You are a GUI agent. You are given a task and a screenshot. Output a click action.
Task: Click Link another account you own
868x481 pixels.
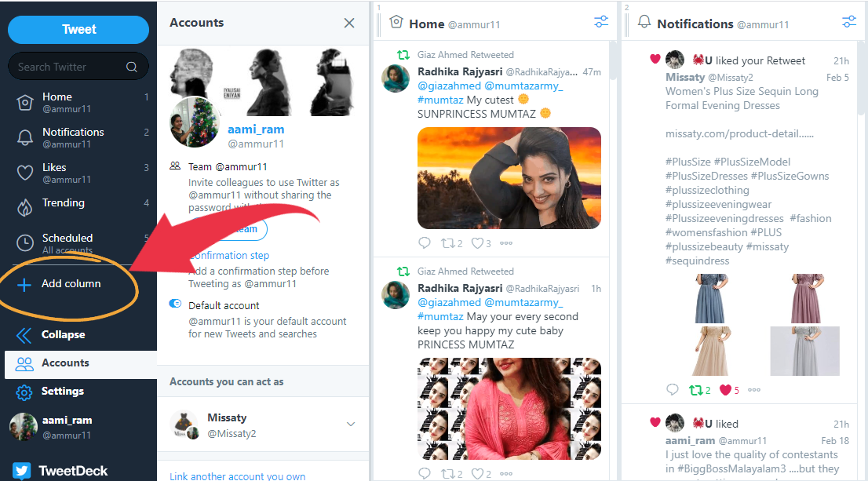pyautogui.click(x=237, y=476)
